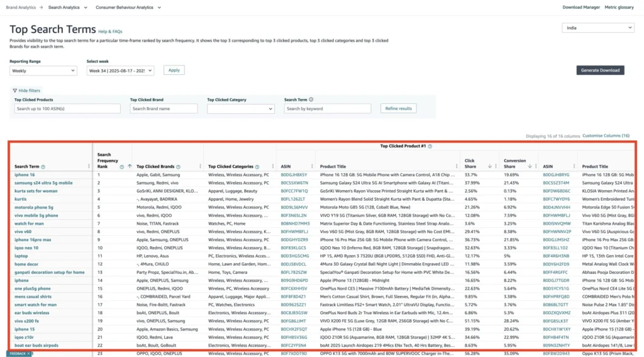Focus the Search by keyword field
Viewport: 644px width, 357px height.
click(x=328, y=108)
